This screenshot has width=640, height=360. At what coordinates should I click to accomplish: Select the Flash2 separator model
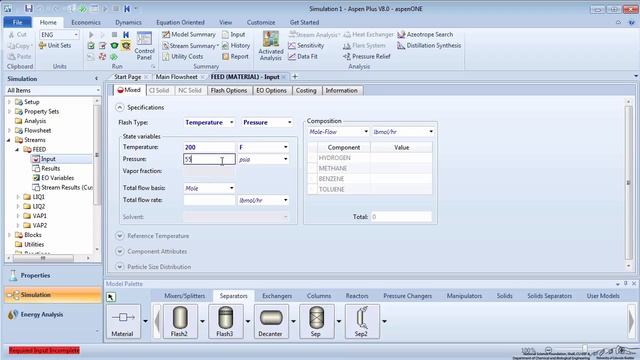[x=180, y=321]
